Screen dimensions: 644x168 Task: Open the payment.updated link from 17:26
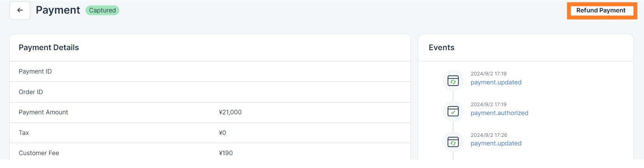[x=496, y=143]
